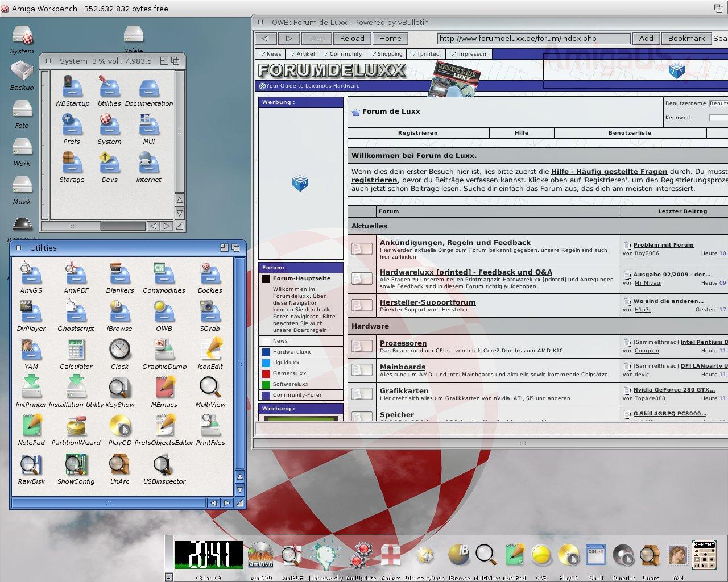Open Grafikkarten forum link
This screenshot has height=582, width=728.
click(x=404, y=391)
